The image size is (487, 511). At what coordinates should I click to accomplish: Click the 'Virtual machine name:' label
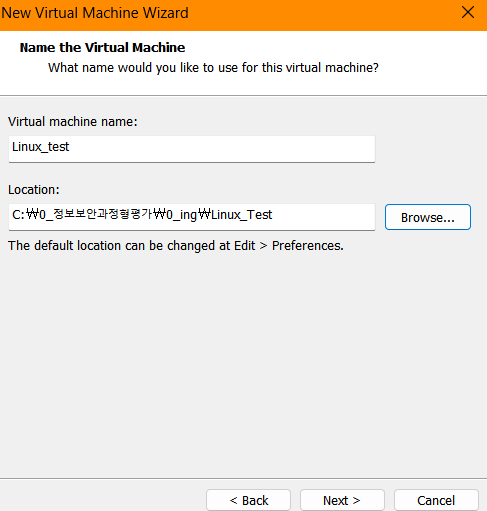[73, 121]
